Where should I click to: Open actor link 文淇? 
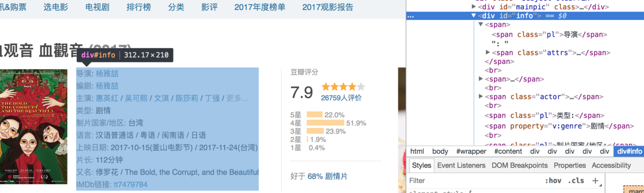[162, 98]
